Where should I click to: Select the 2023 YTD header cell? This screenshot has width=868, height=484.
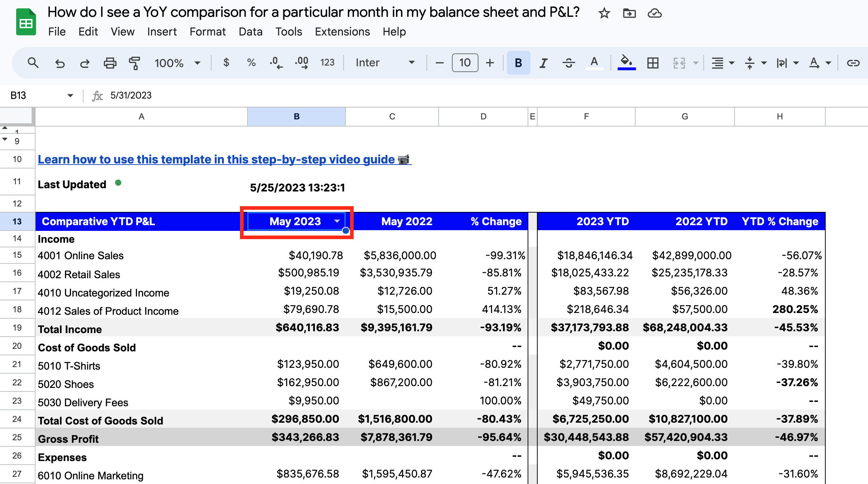click(586, 222)
